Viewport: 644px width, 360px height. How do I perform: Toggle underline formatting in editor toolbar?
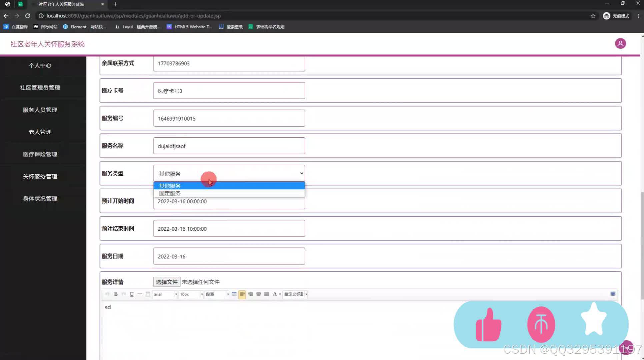132,294
